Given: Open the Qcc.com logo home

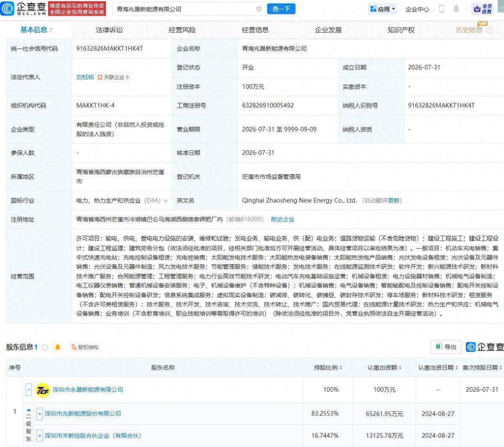Looking at the screenshot, I should click(x=23, y=8).
